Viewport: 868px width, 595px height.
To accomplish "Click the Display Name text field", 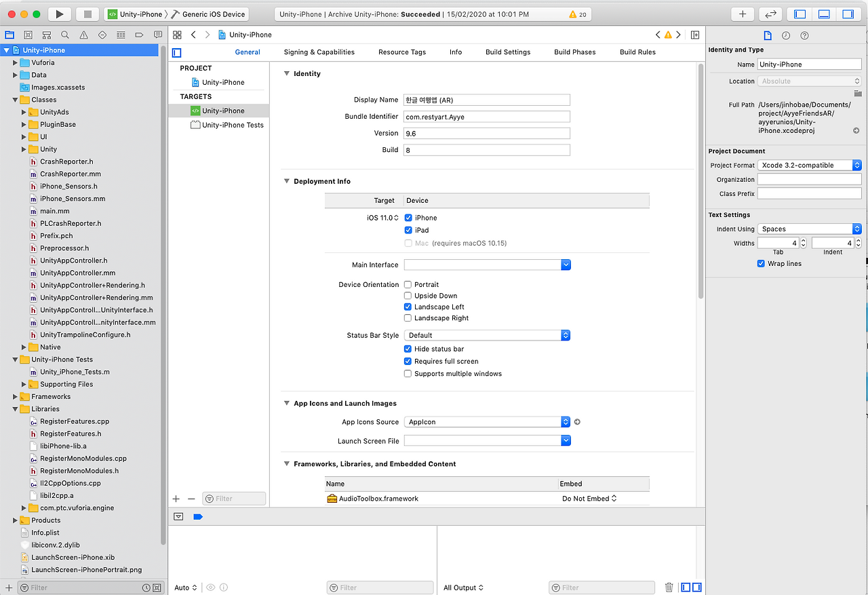I will coord(487,100).
